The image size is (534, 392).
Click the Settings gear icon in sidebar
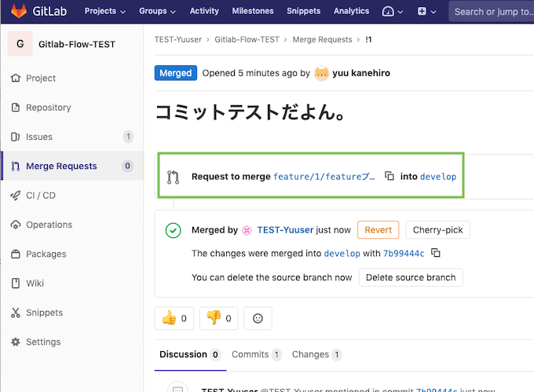(x=16, y=342)
